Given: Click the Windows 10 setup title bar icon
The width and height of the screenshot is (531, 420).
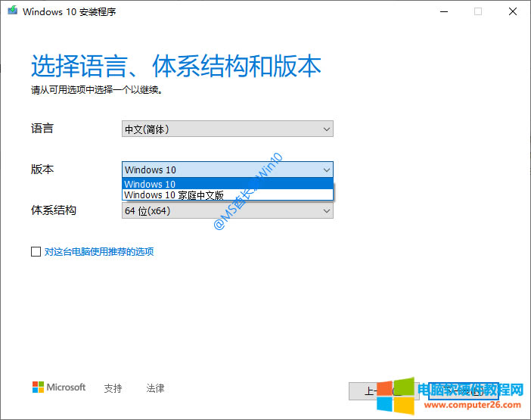Looking at the screenshot, I should 13,11.
